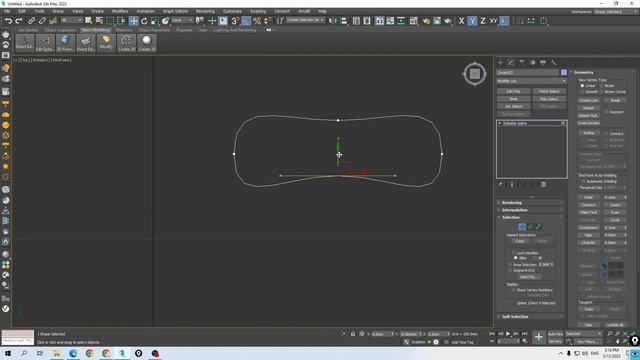
Task: Select Bezier Corner new vertex type
Action: (601, 91)
